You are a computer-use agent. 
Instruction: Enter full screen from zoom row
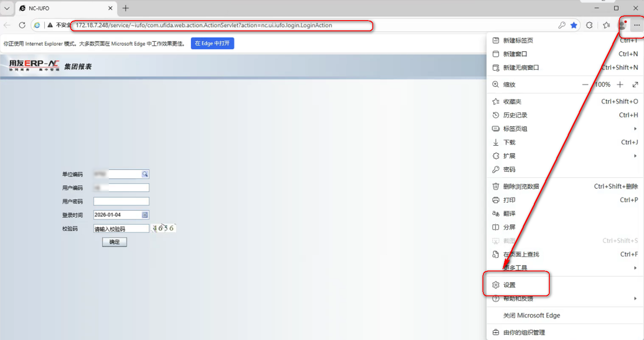(635, 85)
